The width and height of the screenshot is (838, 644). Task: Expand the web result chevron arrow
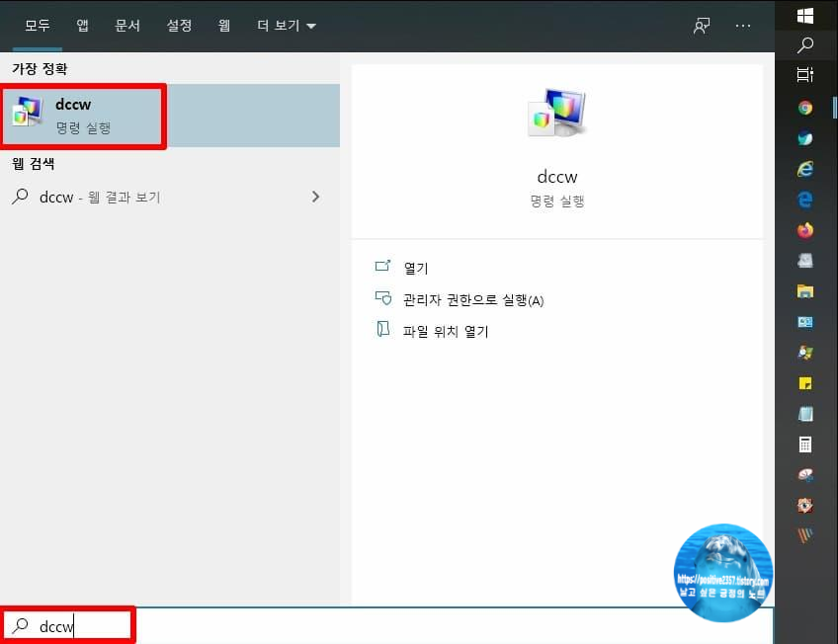coord(316,197)
